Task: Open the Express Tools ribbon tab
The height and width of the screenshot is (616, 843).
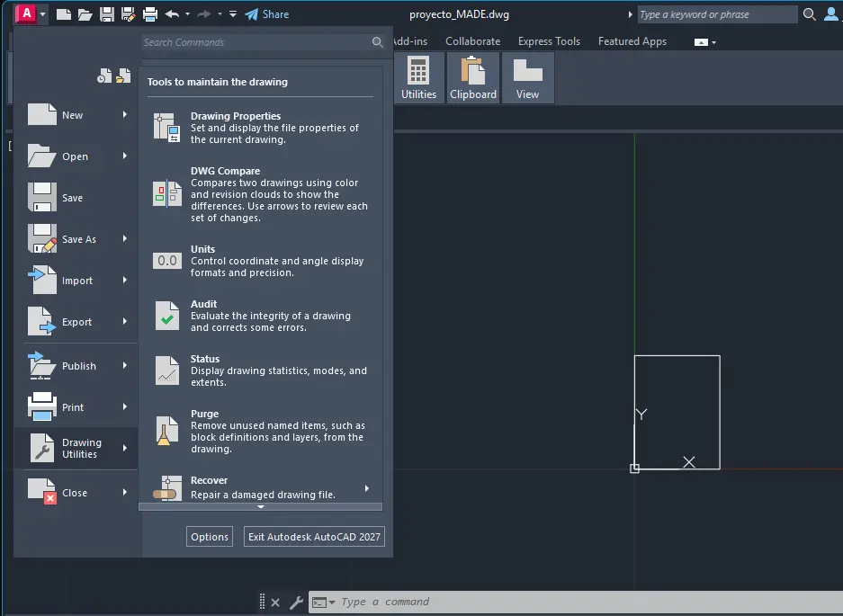Action: coord(549,41)
